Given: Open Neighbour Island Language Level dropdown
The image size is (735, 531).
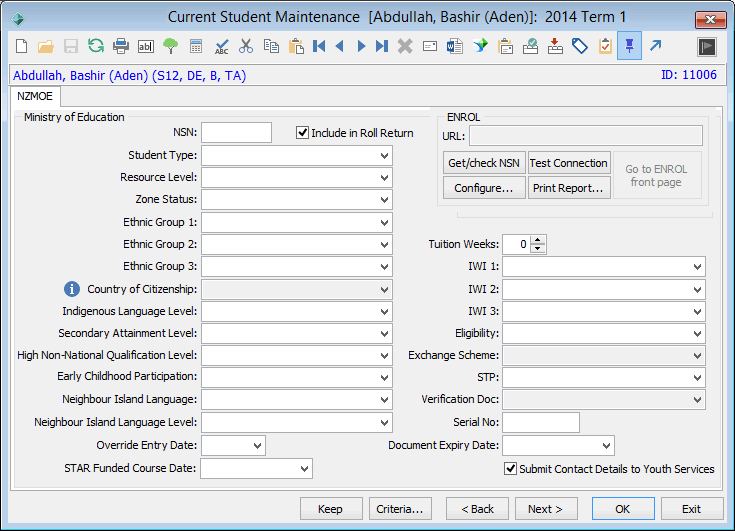Looking at the screenshot, I should click(384, 423).
